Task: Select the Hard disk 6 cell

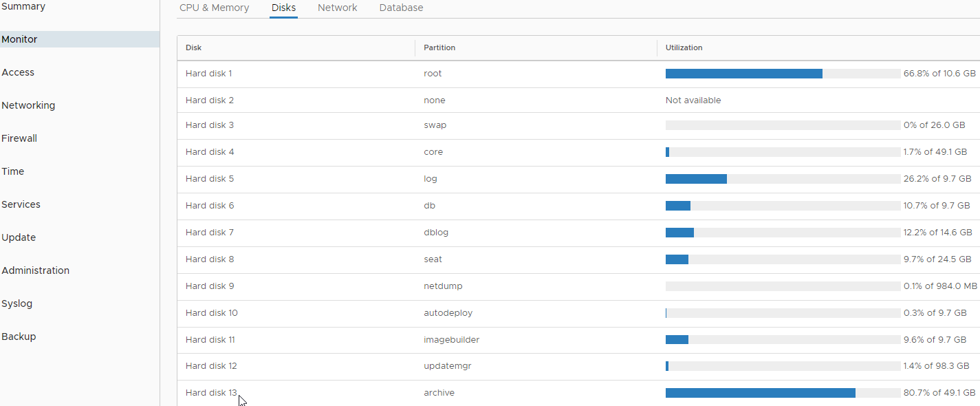Action: point(210,205)
